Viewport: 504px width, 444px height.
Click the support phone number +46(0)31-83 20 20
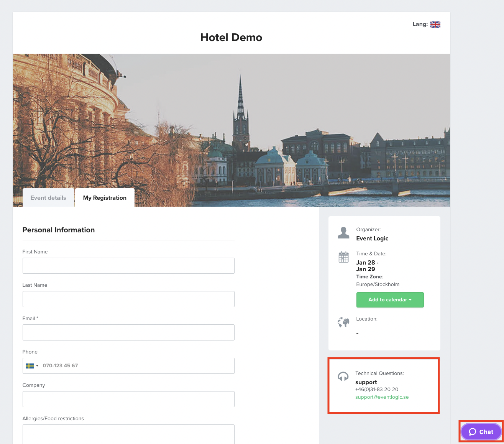point(377,390)
